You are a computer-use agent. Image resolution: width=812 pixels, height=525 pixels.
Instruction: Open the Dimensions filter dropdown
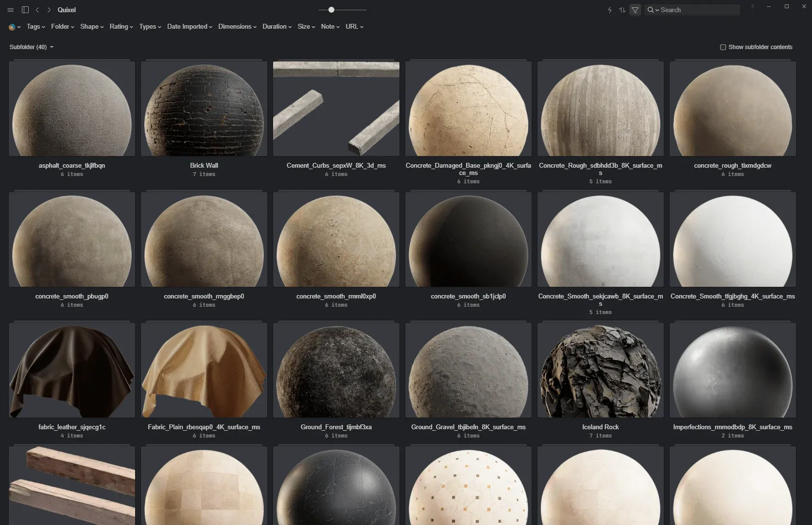tap(237, 27)
